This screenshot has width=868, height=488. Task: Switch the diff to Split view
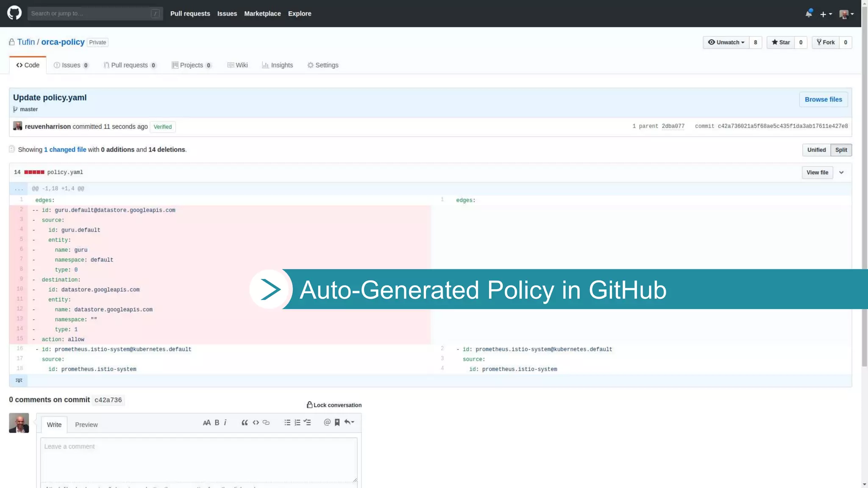click(841, 150)
